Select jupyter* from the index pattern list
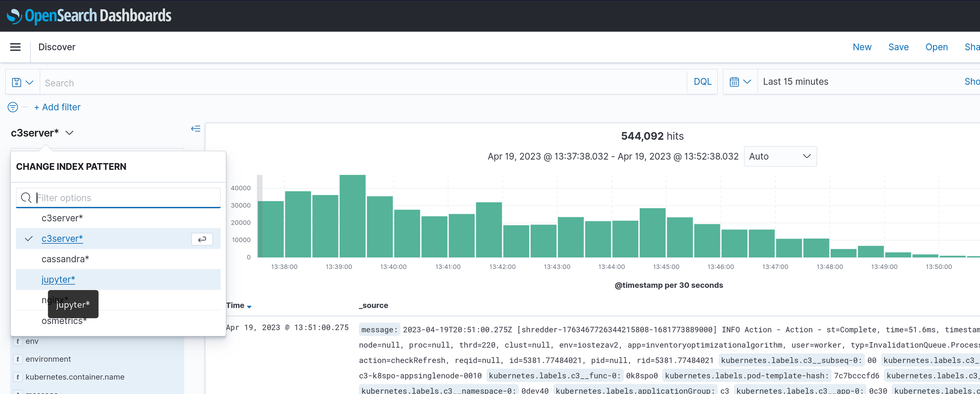 click(x=58, y=279)
